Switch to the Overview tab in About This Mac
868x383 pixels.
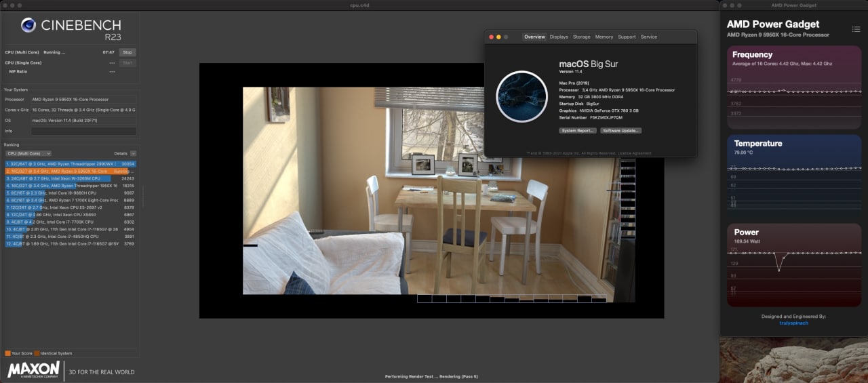tap(534, 37)
